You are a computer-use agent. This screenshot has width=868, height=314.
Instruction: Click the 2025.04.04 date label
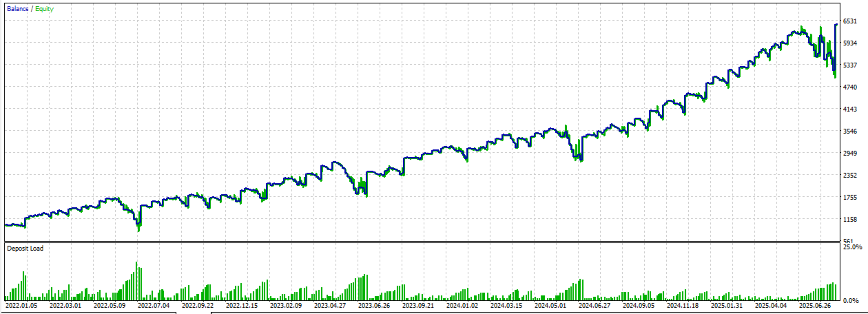point(771,304)
